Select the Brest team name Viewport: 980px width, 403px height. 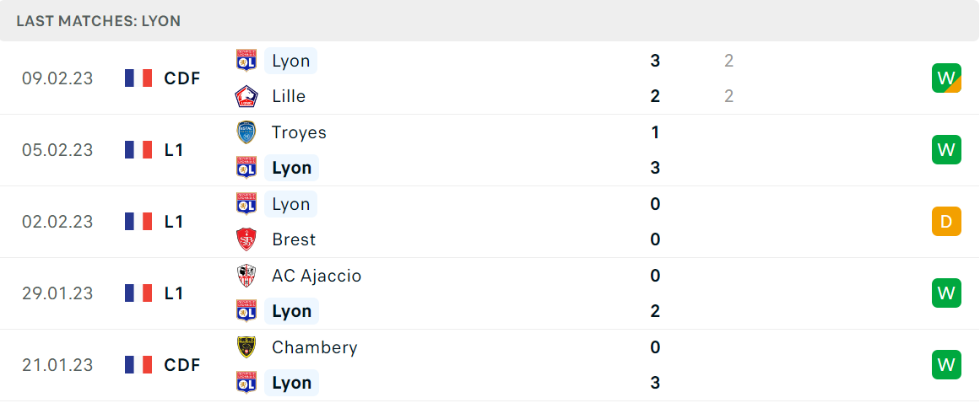(294, 239)
